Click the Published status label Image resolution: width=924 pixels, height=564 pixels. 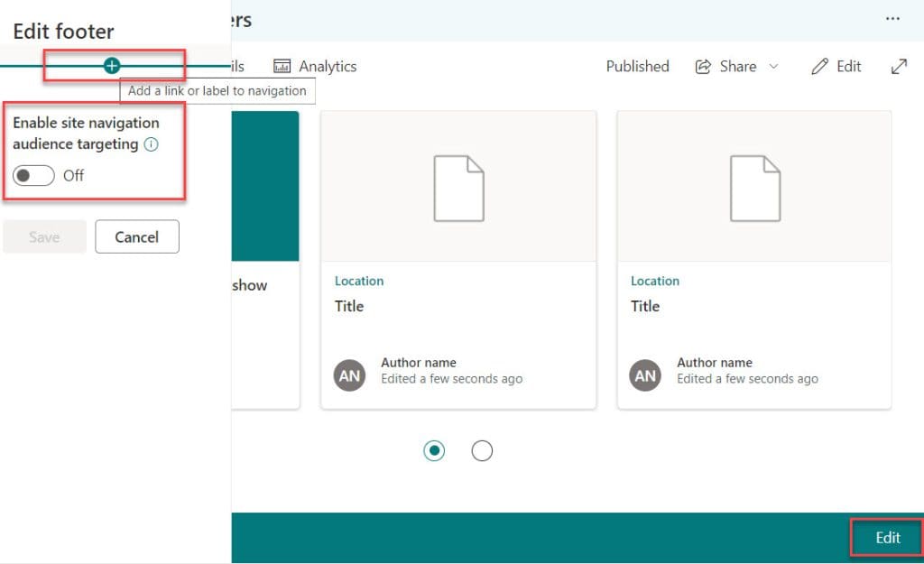(x=638, y=66)
